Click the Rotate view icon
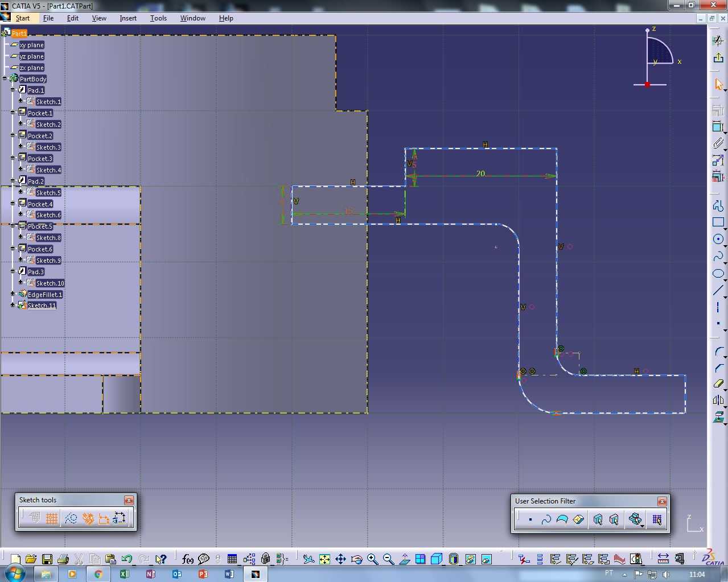 [x=356, y=559]
